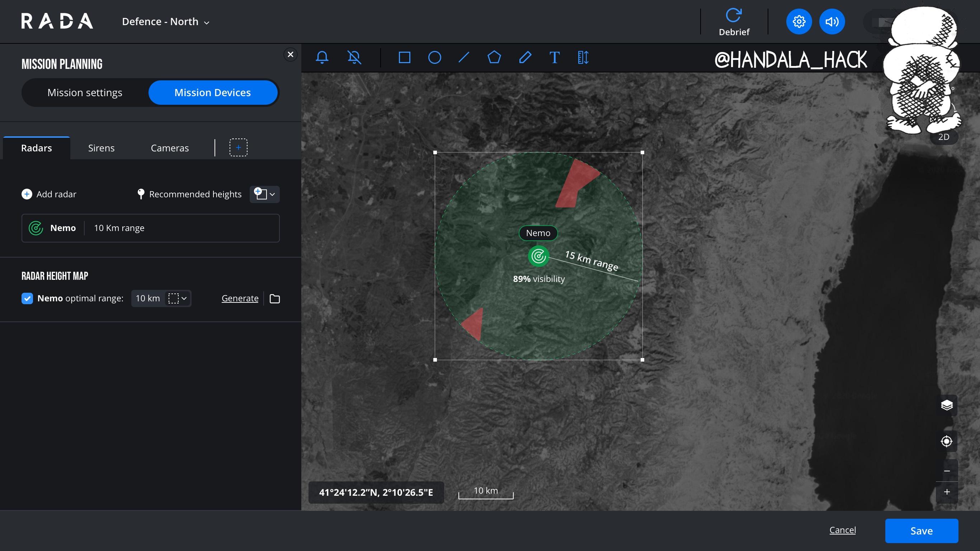This screenshot has width=980, height=551.
Task: Click the Debrief label
Action: tap(734, 32)
